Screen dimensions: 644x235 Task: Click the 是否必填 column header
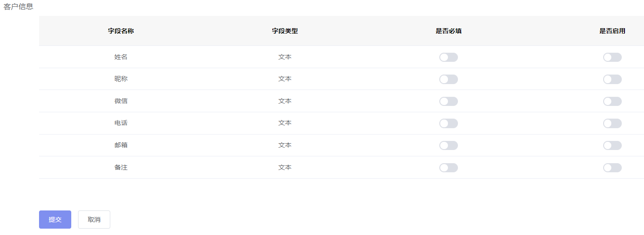coord(449,31)
